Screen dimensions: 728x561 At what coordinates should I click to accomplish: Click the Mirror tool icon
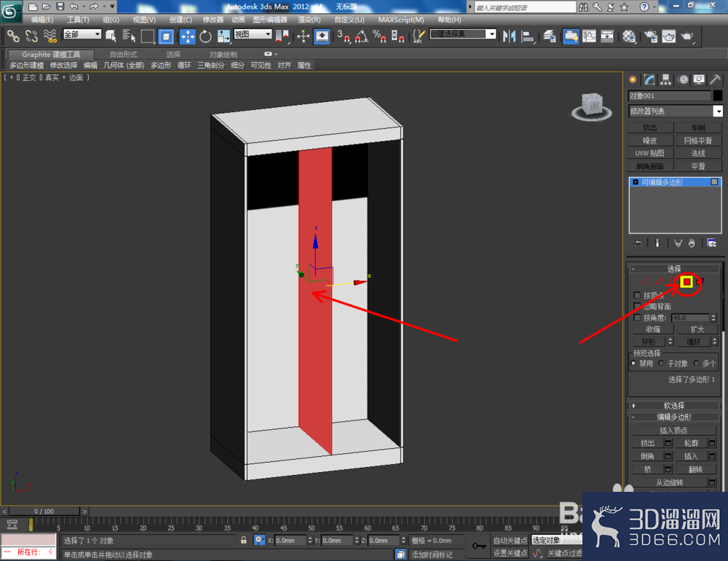(510, 36)
